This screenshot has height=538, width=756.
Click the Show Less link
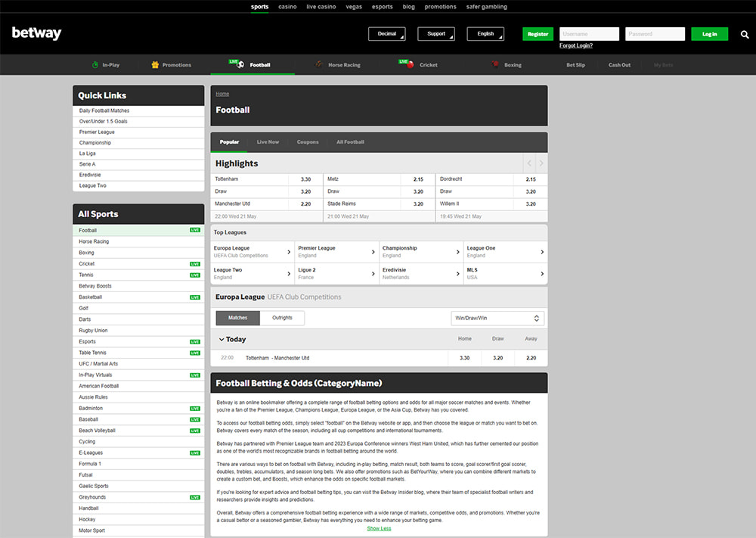(x=379, y=528)
